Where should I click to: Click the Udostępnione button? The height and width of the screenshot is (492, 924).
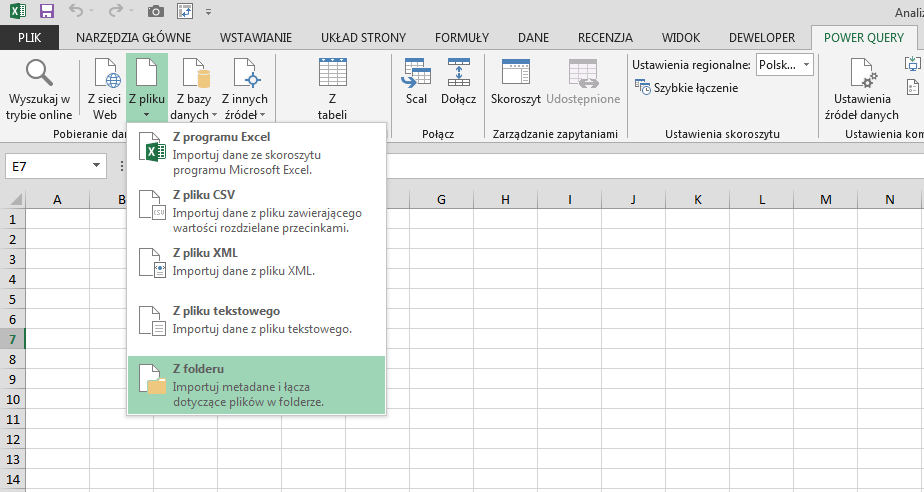pyautogui.click(x=583, y=82)
